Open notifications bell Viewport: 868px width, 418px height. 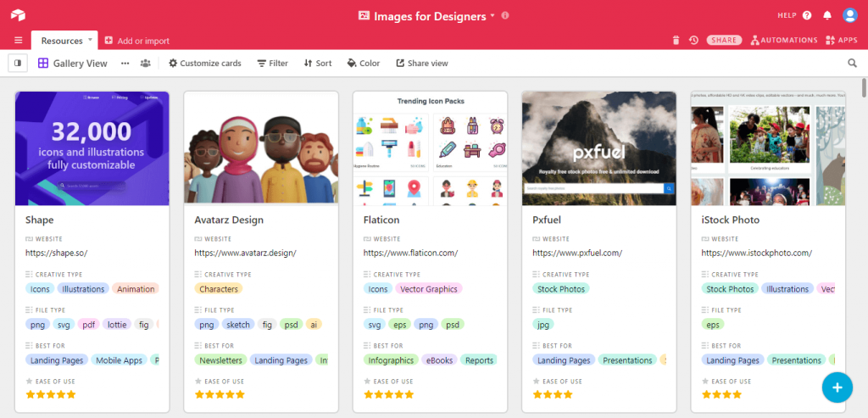coord(827,15)
